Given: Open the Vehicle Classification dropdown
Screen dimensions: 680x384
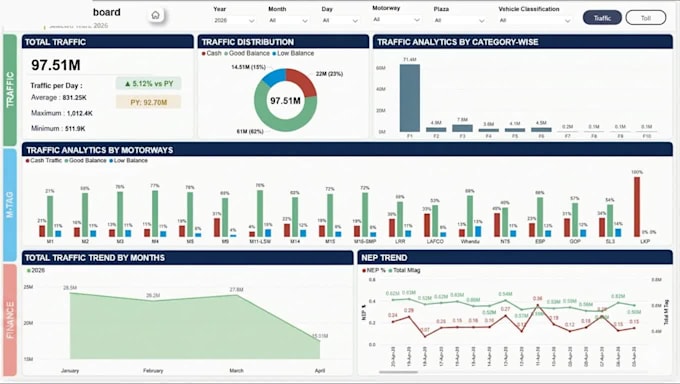Looking at the screenshot, I should pyautogui.click(x=535, y=20).
